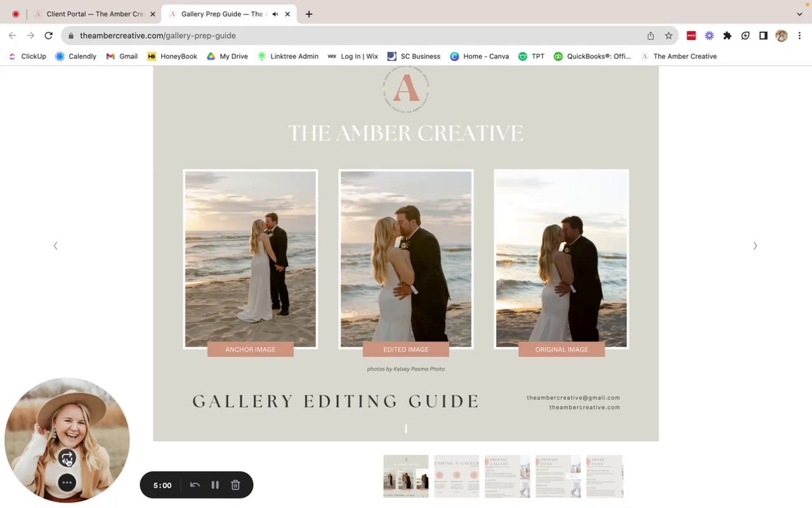Click the Anchor Image photo
This screenshot has width=812, height=508.
[251, 259]
